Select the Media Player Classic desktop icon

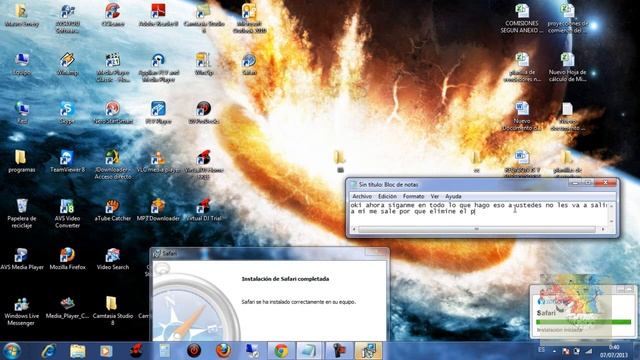coord(113,67)
